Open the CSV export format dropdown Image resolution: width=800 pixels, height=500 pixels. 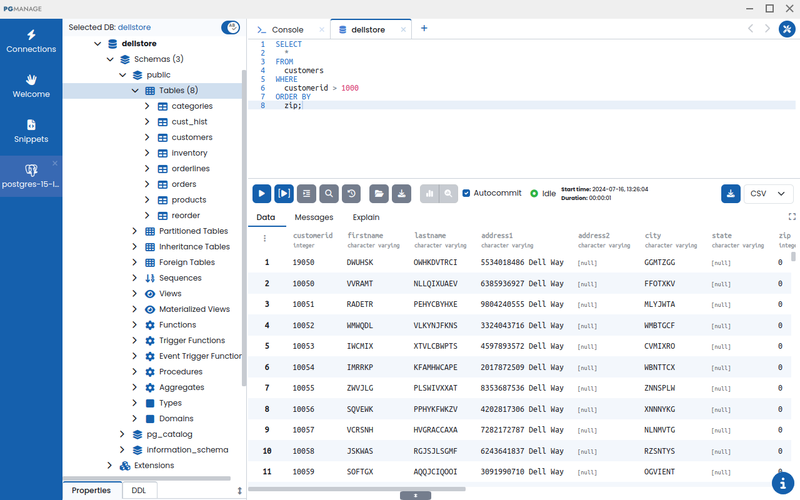pyautogui.click(x=770, y=193)
